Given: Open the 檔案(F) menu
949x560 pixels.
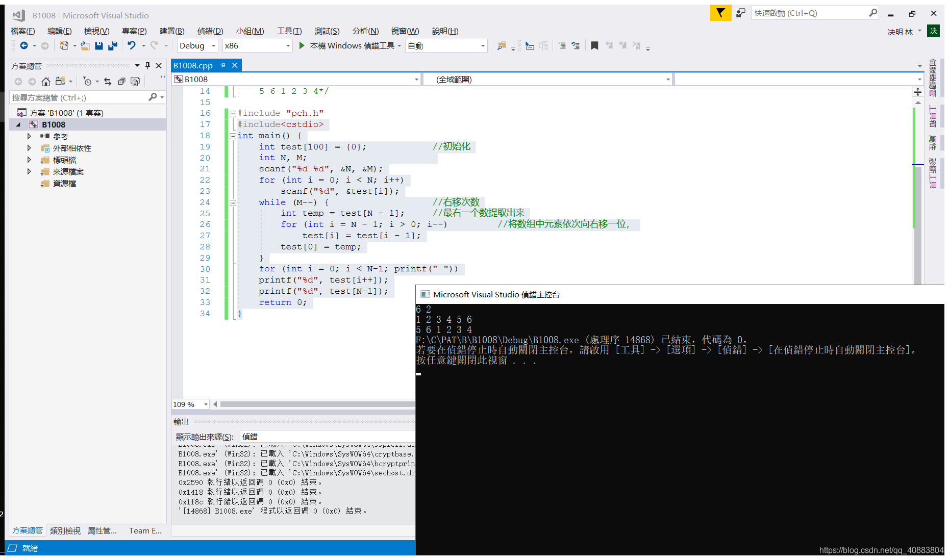Looking at the screenshot, I should pyautogui.click(x=23, y=31).
